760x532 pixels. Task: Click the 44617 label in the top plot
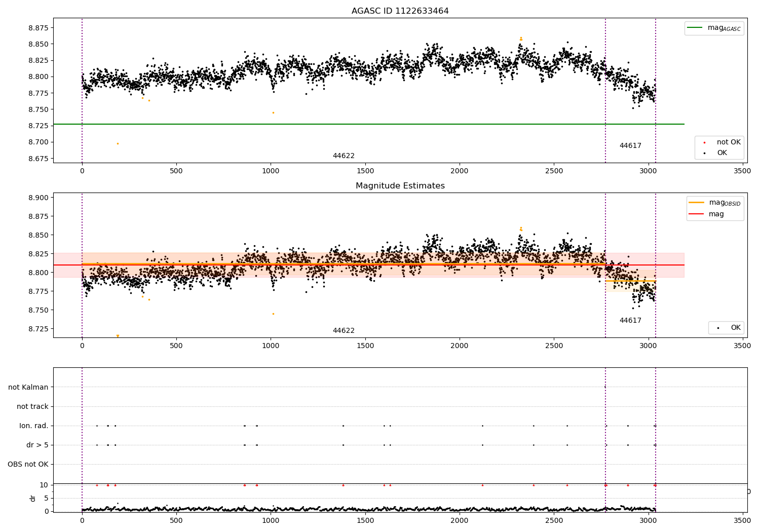coord(630,146)
